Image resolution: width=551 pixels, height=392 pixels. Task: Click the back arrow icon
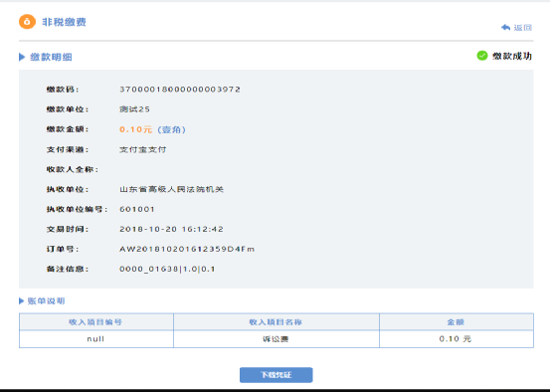505,28
